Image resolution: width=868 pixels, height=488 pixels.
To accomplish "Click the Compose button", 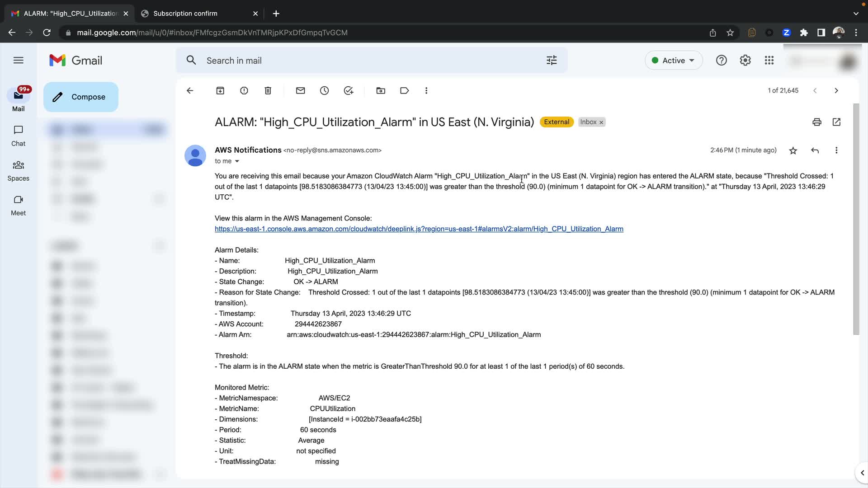I will point(81,97).
